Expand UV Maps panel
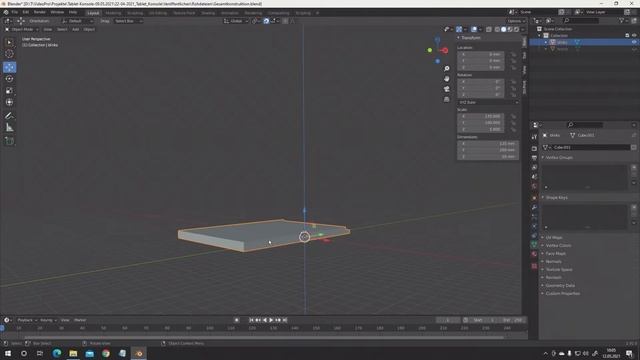This screenshot has width=640, height=360. click(x=554, y=237)
